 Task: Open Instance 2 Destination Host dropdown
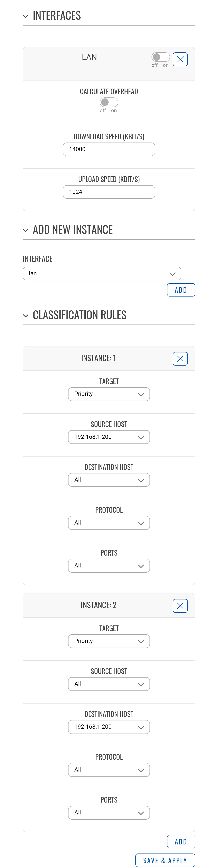109,727
